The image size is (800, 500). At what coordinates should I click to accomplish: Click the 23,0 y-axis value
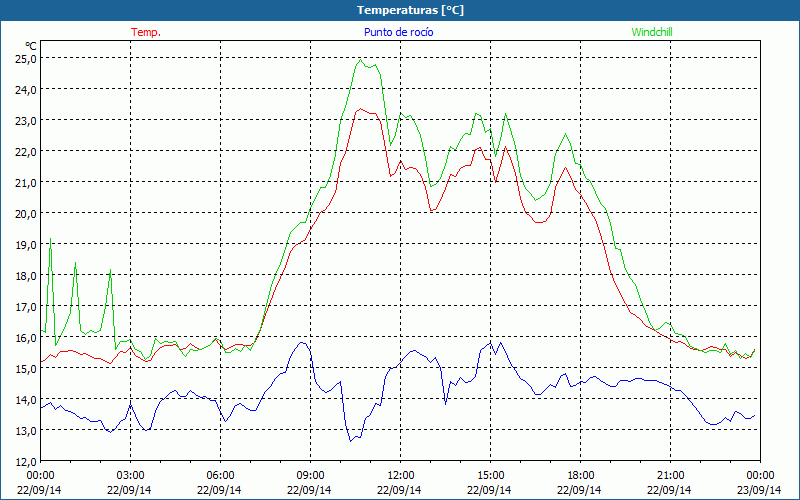[x=27, y=121]
